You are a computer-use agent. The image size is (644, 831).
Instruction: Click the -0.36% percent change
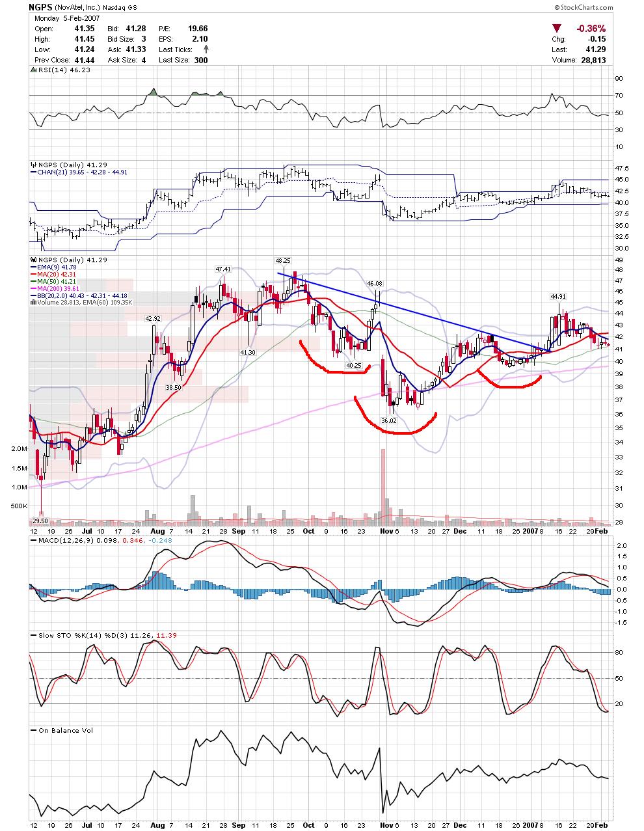coord(591,29)
